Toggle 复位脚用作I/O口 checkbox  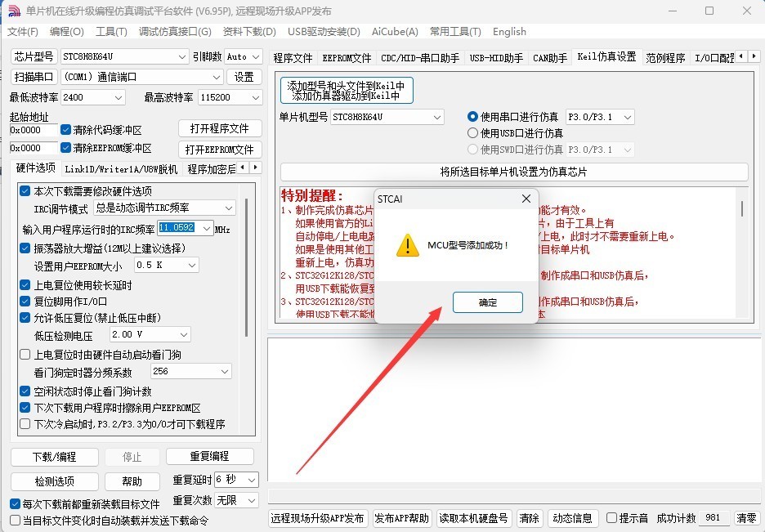pos(25,302)
